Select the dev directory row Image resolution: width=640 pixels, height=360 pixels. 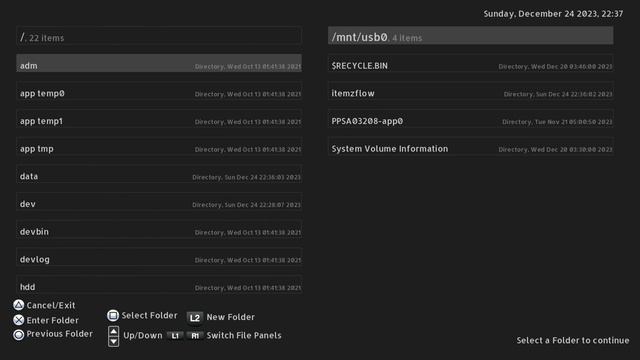[x=159, y=202]
